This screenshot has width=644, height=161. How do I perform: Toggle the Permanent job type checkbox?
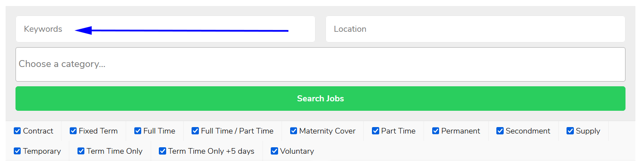click(x=436, y=131)
